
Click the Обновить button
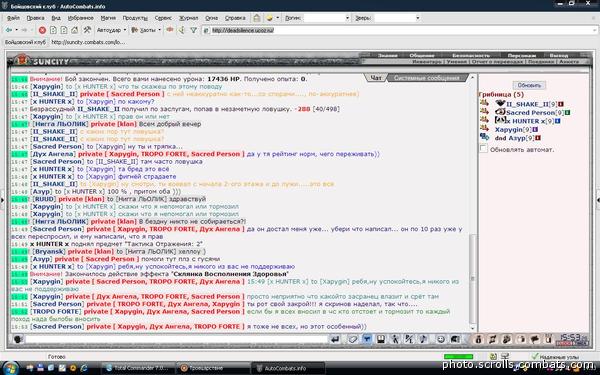(x=529, y=85)
